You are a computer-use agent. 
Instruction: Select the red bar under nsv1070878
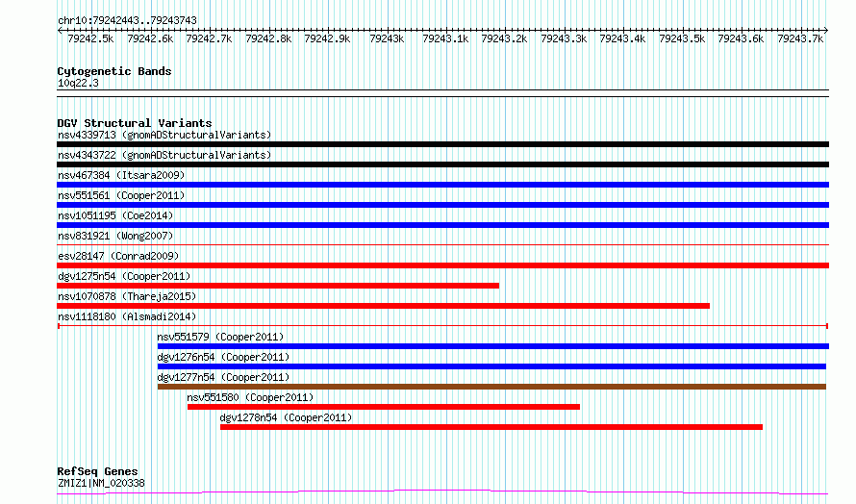pyautogui.click(x=383, y=306)
